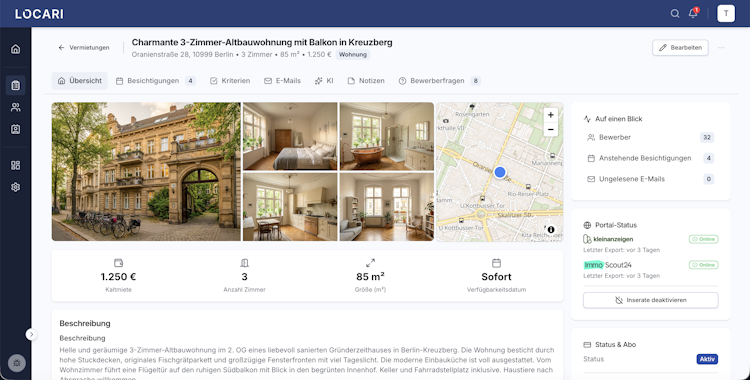Click the Bearbeiten button
This screenshot has height=380, width=750.
[x=680, y=47]
